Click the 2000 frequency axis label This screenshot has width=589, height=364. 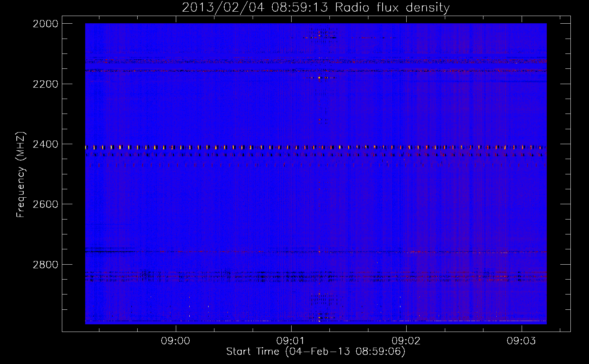point(46,24)
